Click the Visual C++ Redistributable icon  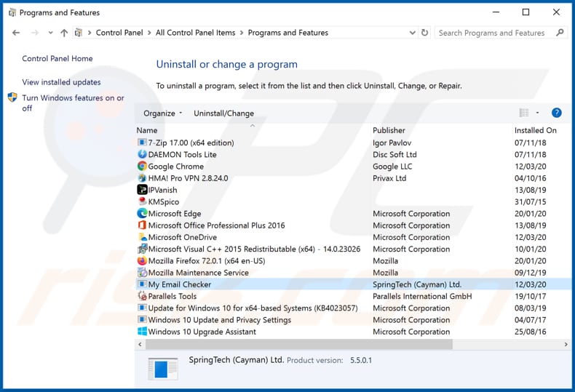[x=142, y=249]
